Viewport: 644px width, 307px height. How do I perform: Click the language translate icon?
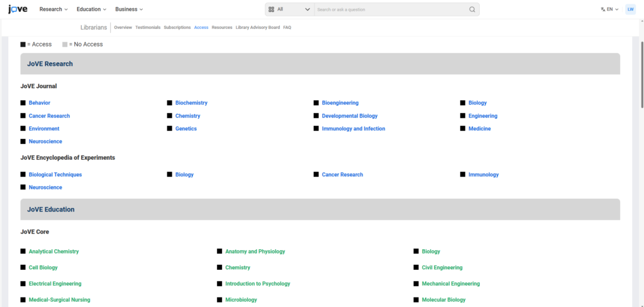(603, 9)
